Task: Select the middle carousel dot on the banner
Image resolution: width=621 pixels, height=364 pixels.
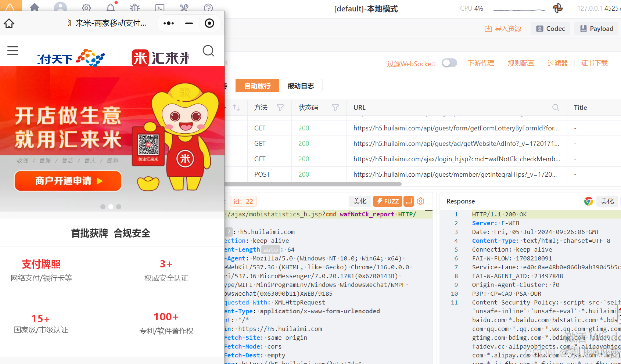Action: tap(111, 207)
